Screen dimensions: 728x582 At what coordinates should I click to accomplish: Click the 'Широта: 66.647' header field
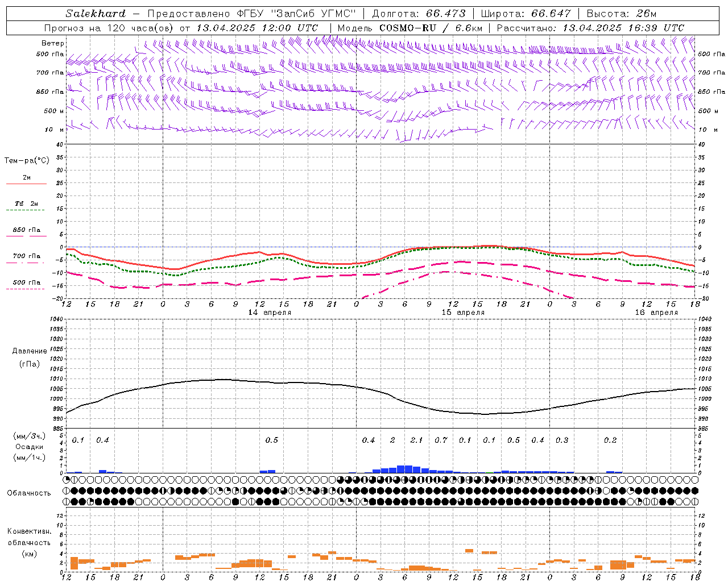(x=526, y=14)
